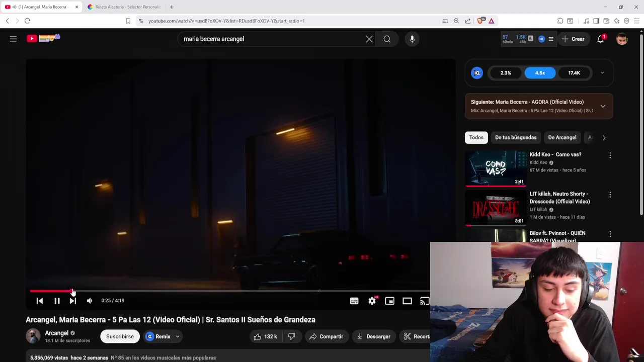Screen dimensions: 644x362
Task: Play the previous video in player
Action: pyautogui.click(x=40, y=301)
